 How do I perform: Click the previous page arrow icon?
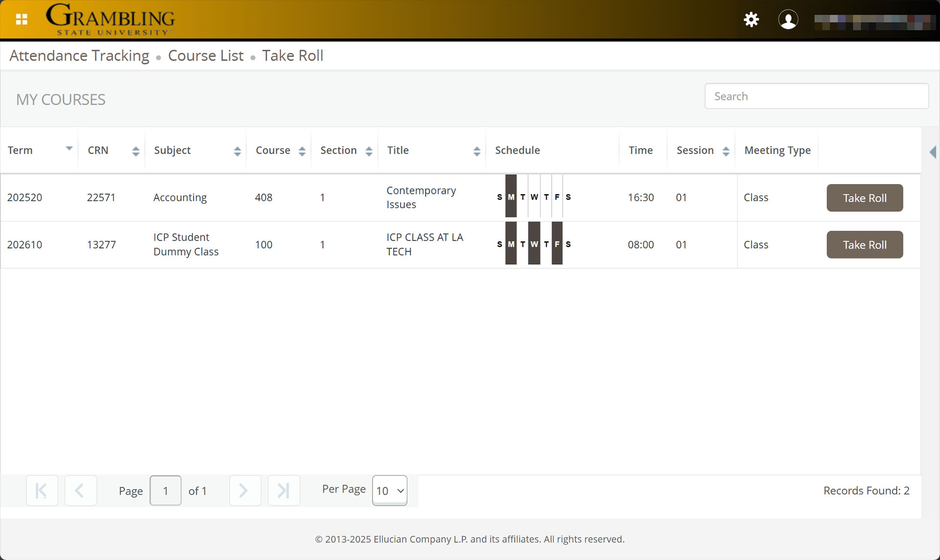click(x=81, y=490)
